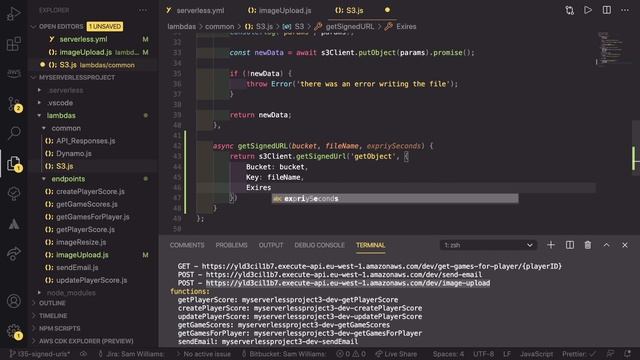The image size is (640, 360).
Task: Open Source Control with 2 changes
Action: coord(14,104)
